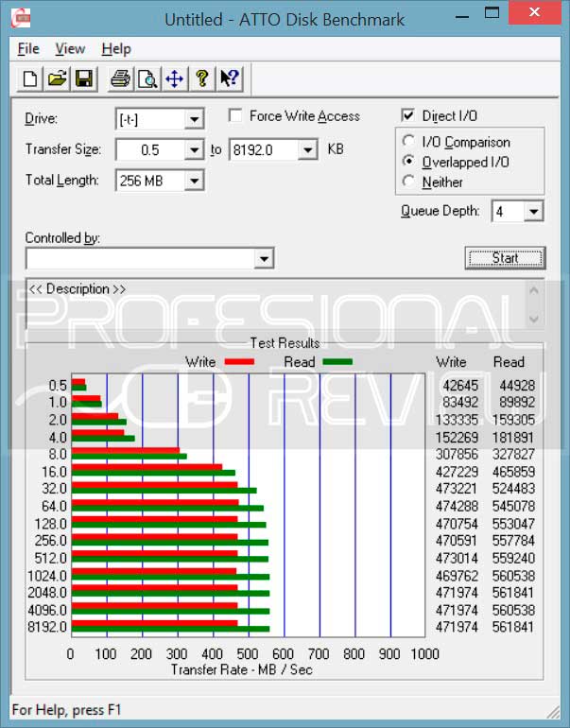The width and height of the screenshot is (570, 728).
Task: Click the write value 307856
Action: 457,454
